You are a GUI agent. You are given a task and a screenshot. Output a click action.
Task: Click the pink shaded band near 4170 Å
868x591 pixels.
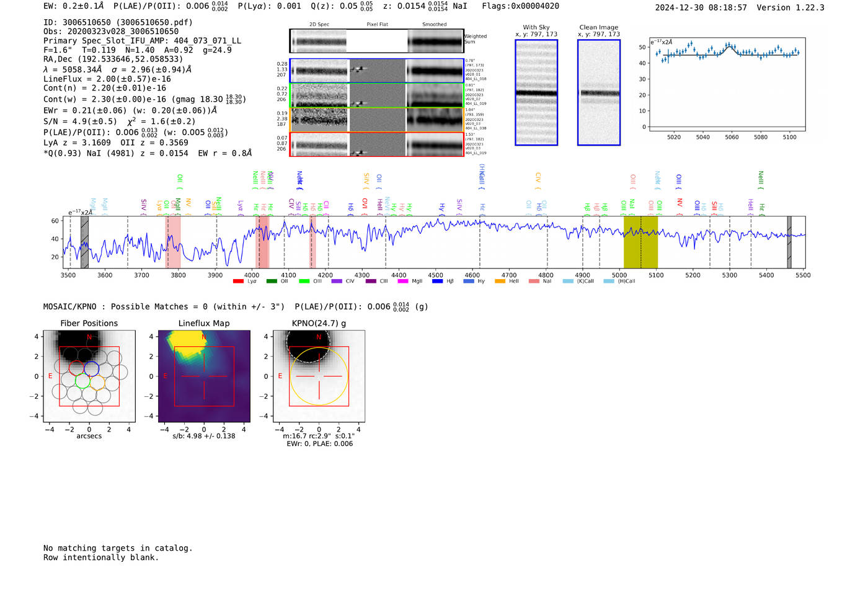312,242
